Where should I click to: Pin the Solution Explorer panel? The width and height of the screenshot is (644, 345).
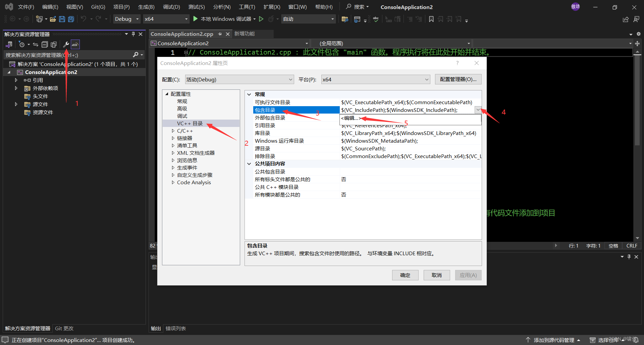tap(133, 33)
